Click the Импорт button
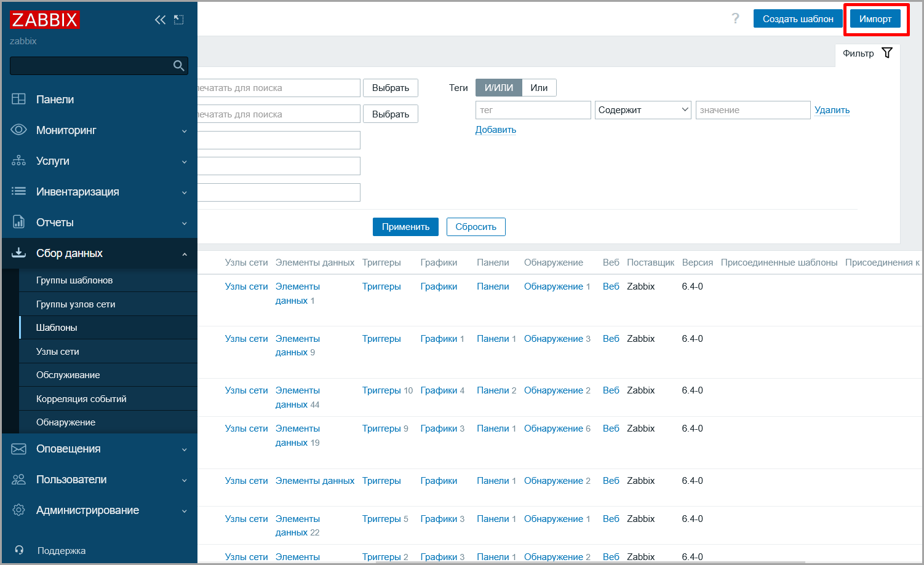Image resolution: width=924 pixels, height=565 pixels. (875, 19)
